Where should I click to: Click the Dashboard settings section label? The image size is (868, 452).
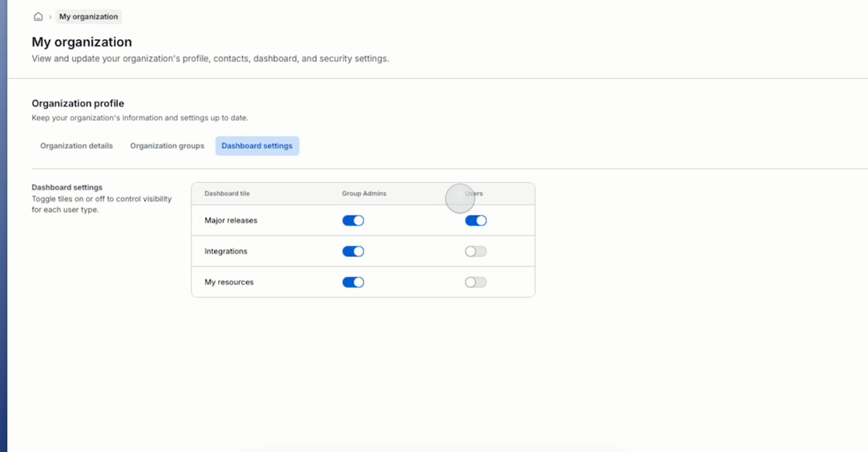coord(67,187)
